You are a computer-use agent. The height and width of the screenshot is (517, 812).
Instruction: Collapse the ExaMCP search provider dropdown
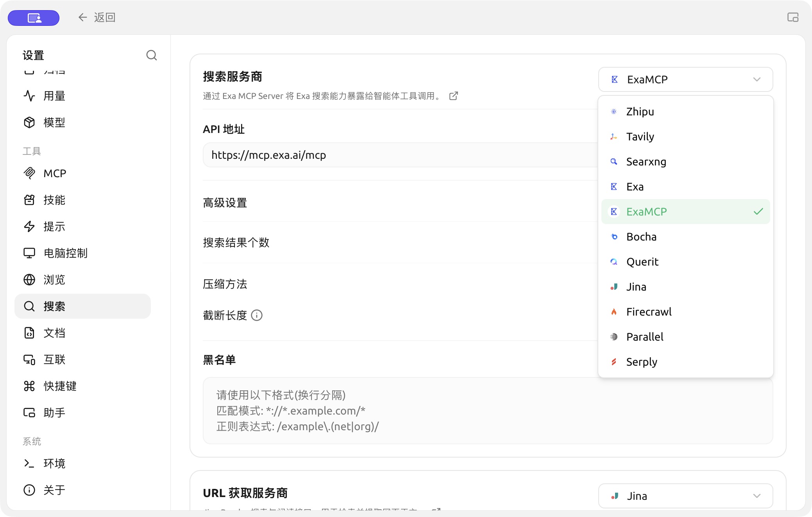(685, 79)
